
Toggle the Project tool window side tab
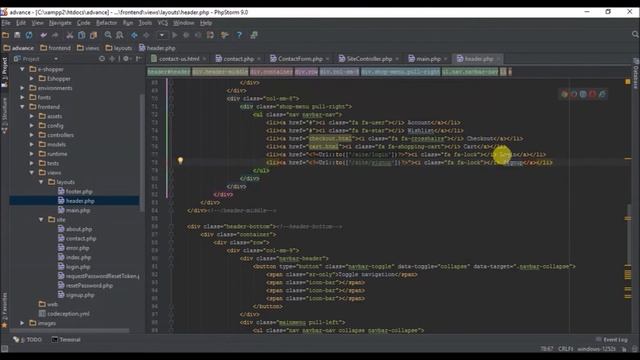coord(4,72)
